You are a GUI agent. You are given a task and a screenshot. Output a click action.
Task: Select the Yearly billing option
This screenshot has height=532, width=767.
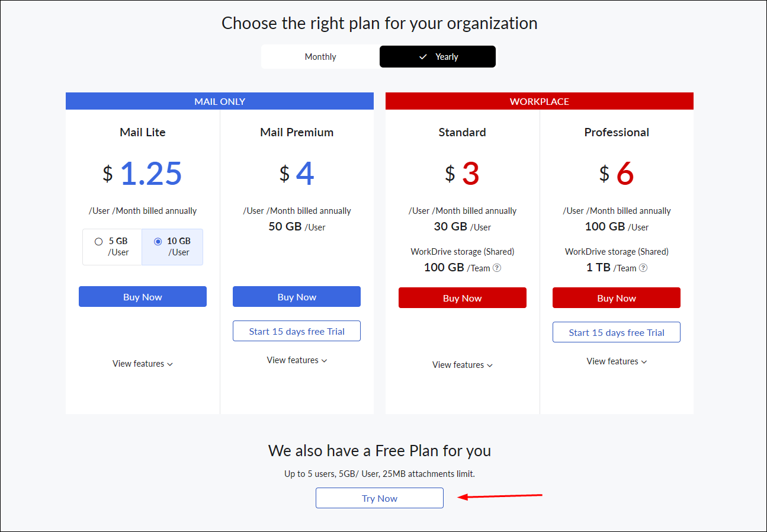438,57
